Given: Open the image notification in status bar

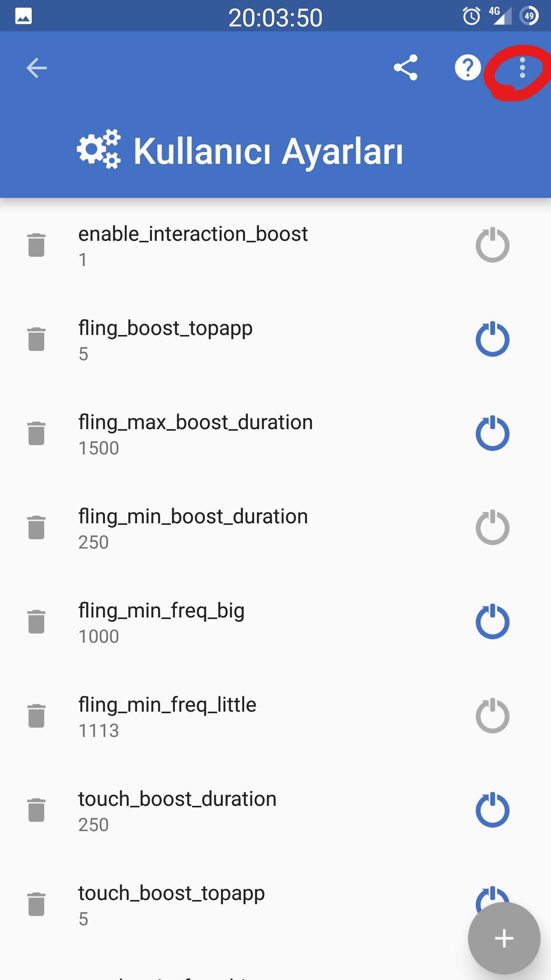Looking at the screenshot, I should [23, 16].
